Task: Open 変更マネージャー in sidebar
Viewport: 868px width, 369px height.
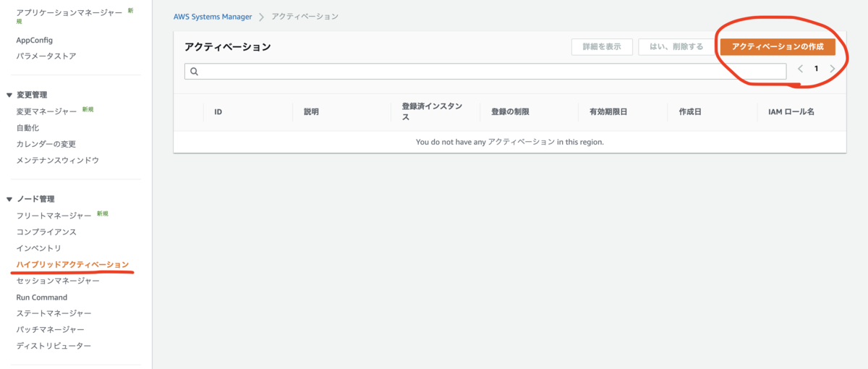Action: point(46,111)
